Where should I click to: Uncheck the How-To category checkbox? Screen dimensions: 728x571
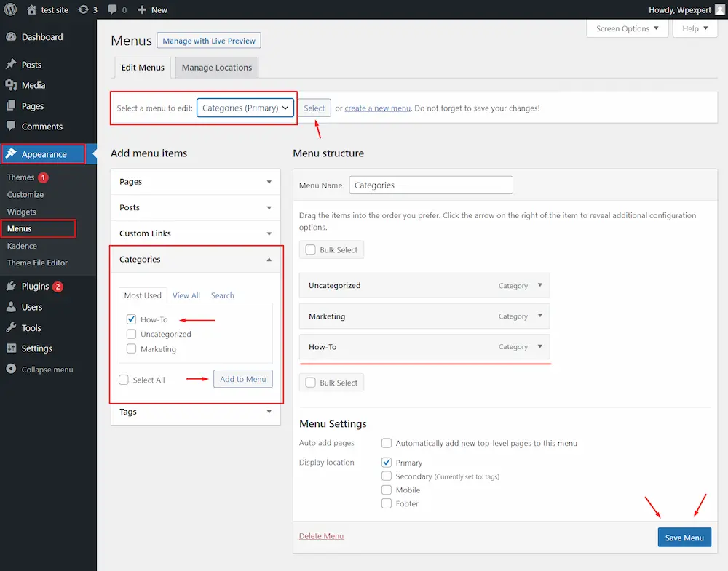[131, 319]
